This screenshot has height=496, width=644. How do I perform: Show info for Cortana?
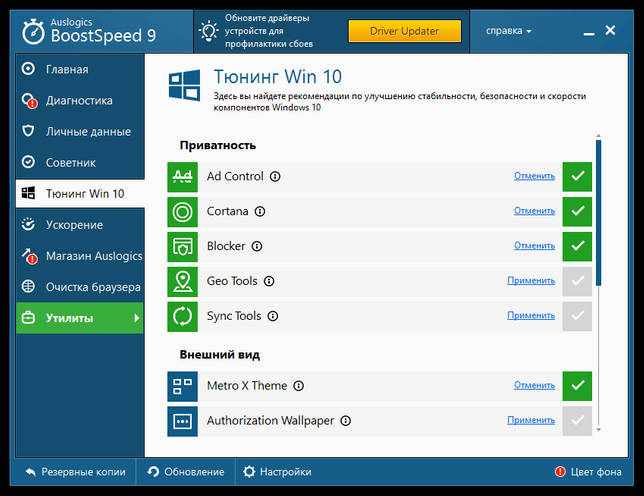260,211
